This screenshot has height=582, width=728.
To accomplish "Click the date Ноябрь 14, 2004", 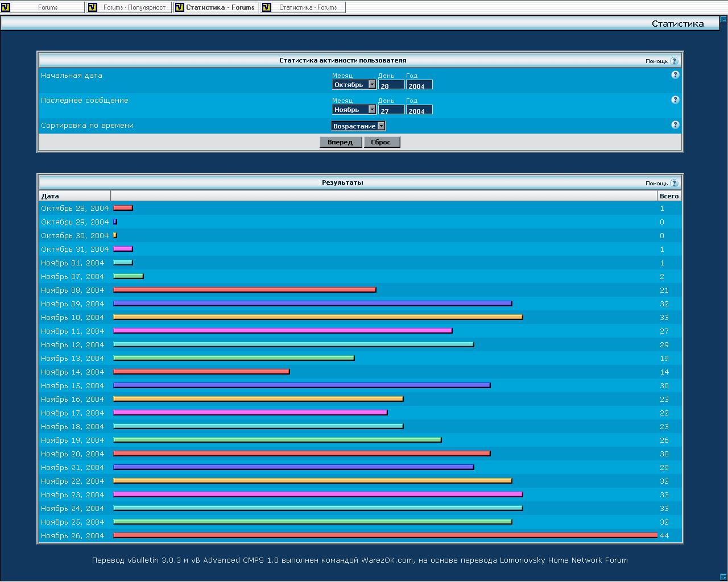I will [x=73, y=372].
